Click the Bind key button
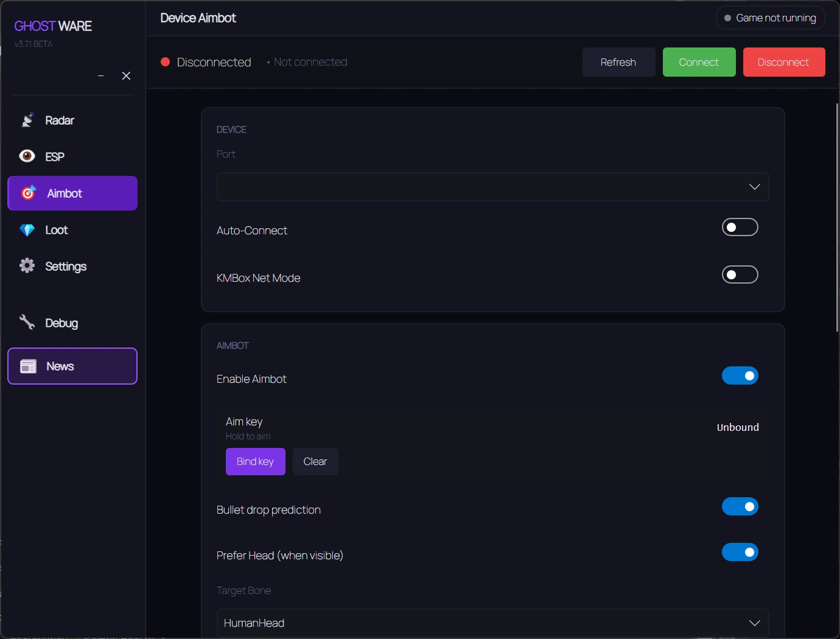 (x=255, y=461)
